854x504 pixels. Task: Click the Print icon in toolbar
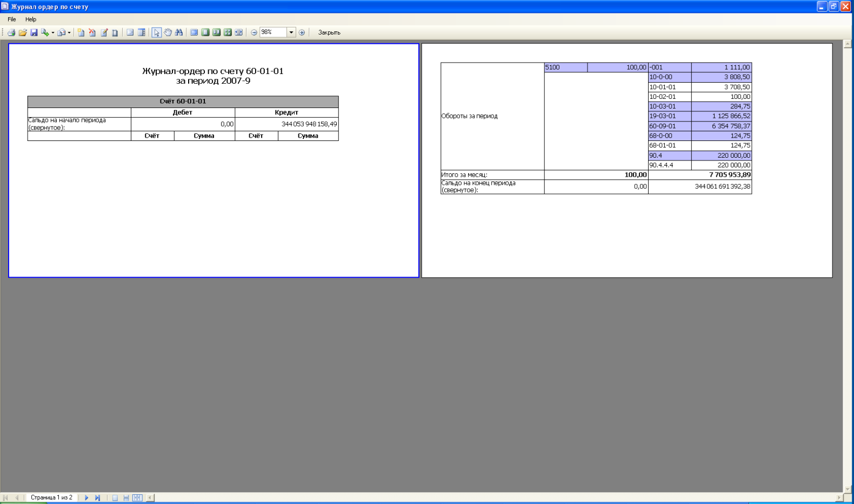11,32
